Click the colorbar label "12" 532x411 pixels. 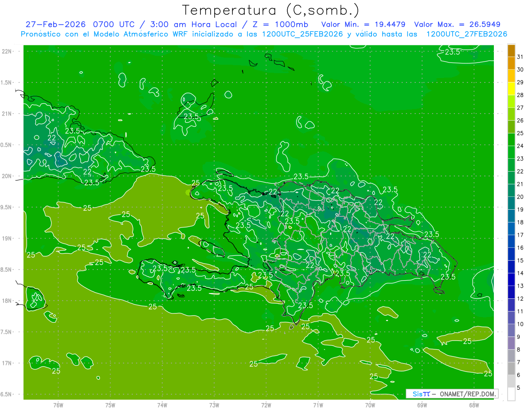pos(520,299)
